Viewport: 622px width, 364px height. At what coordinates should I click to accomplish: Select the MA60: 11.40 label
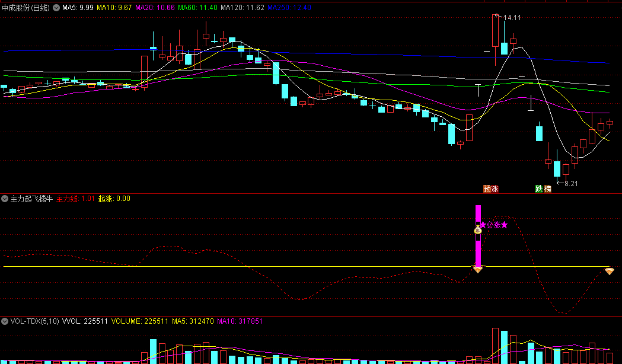(x=197, y=8)
